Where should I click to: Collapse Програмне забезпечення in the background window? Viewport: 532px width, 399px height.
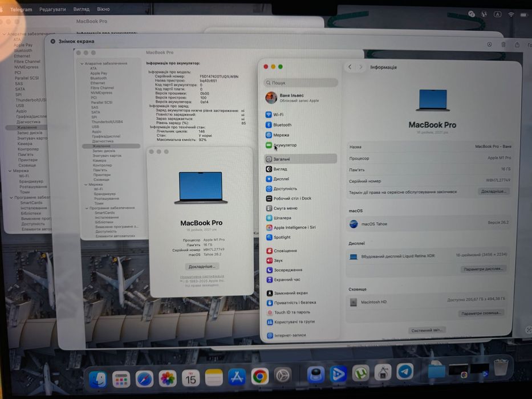11,197
